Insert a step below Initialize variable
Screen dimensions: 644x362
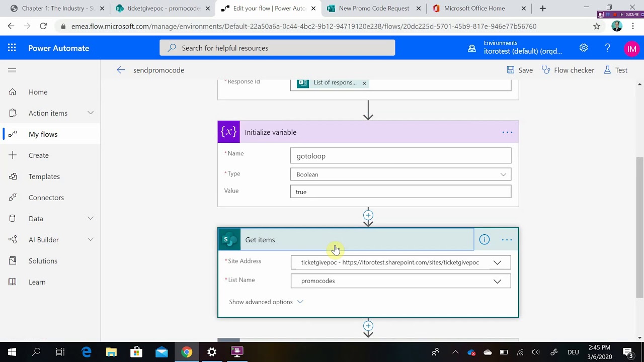[368, 215]
